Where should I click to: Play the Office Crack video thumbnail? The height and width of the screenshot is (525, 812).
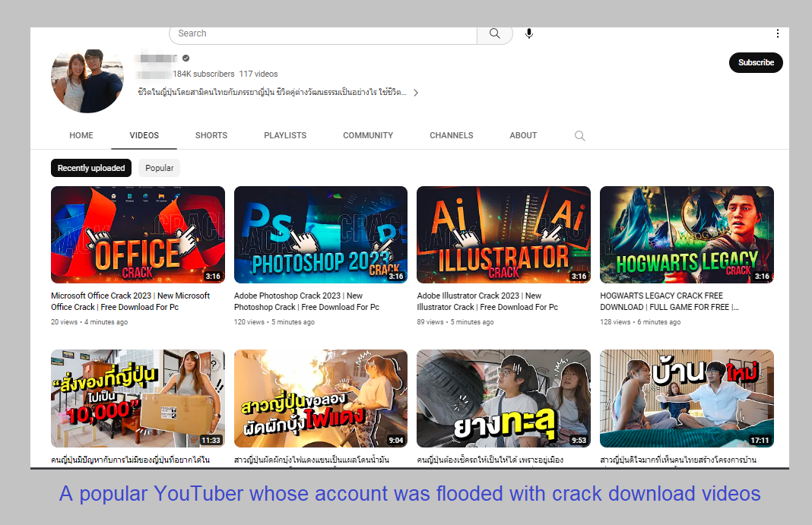(138, 235)
